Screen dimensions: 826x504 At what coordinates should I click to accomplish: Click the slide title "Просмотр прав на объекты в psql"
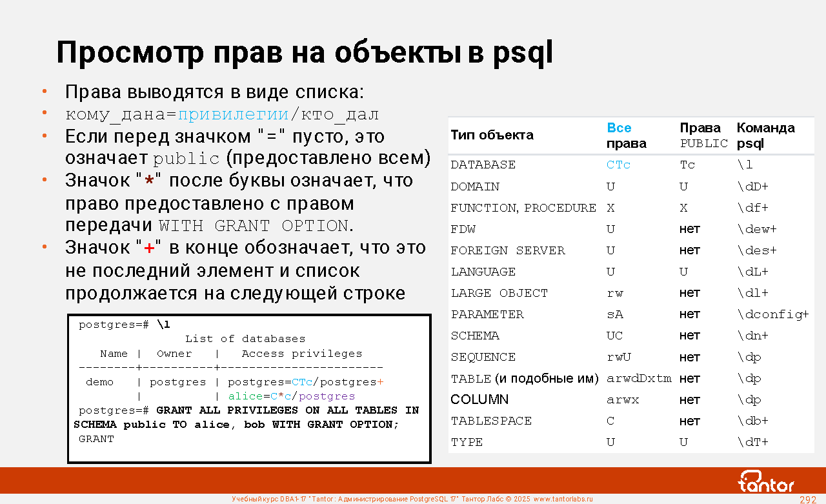pos(305,54)
